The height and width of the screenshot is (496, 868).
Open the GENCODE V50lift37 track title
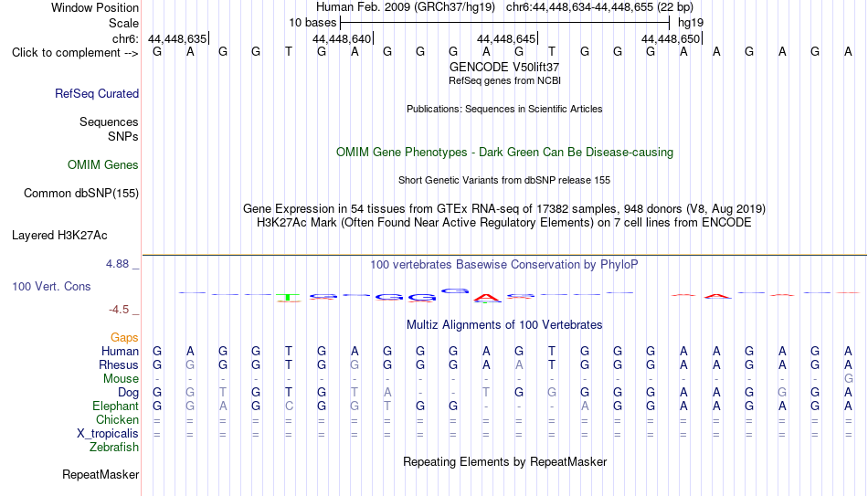click(504, 67)
